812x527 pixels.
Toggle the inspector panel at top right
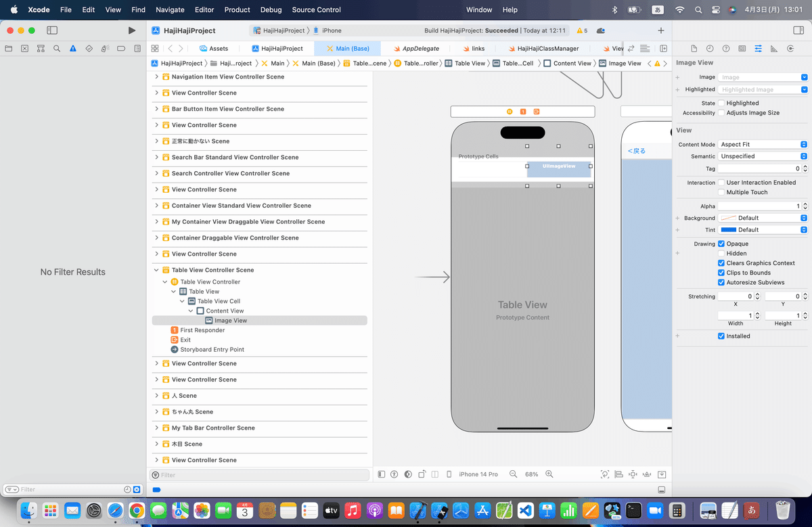pos(798,30)
